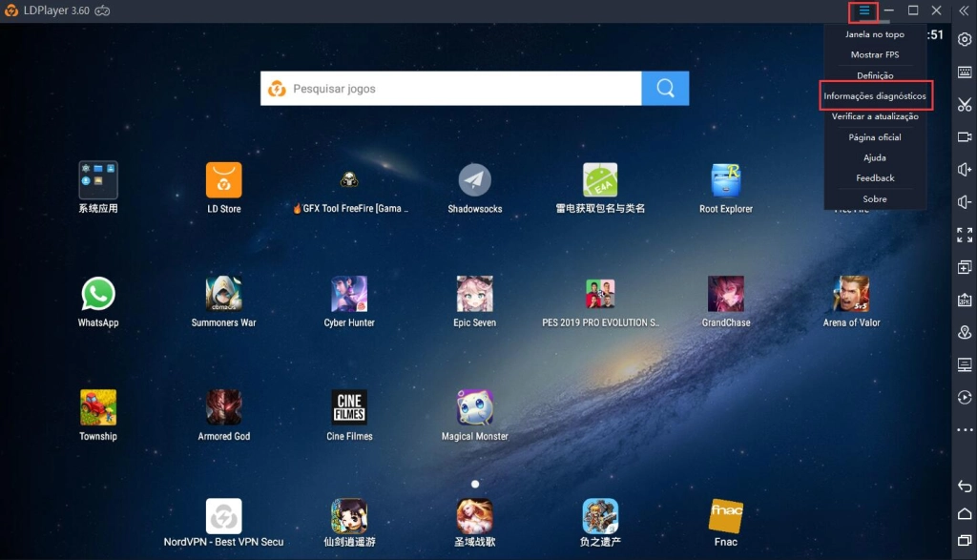Start the video recorder from sidebar

(965, 137)
